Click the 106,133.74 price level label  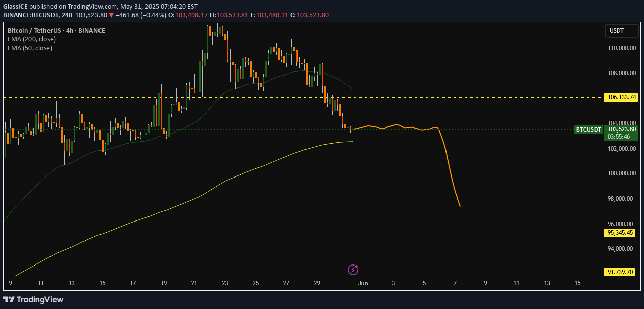pyautogui.click(x=621, y=97)
